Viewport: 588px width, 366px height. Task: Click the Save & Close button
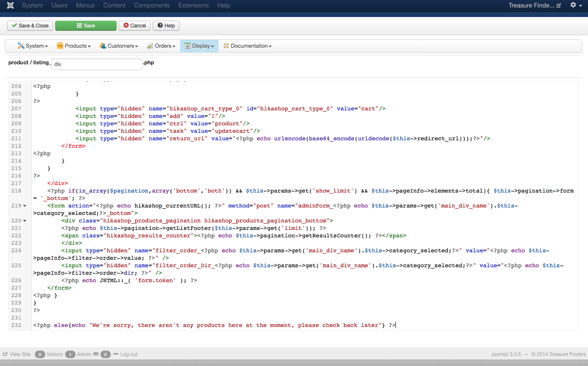tap(30, 26)
